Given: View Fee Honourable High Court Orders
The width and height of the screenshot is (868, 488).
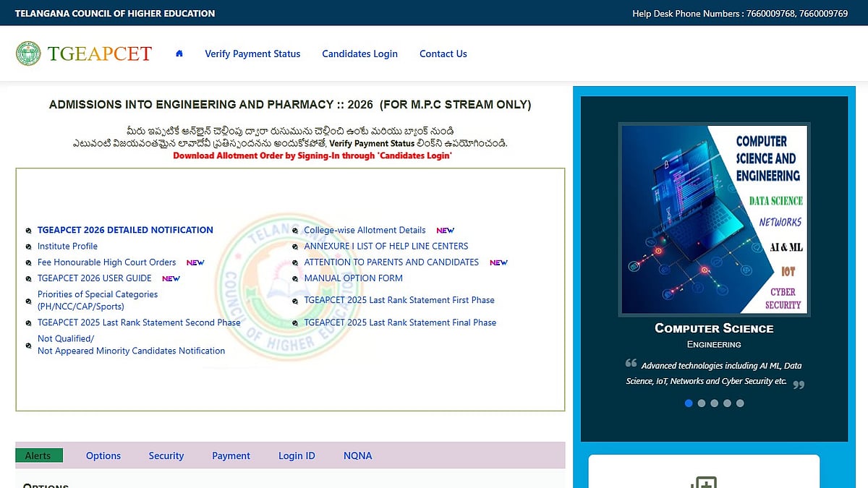Looking at the screenshot, I should tap(107, 262).
